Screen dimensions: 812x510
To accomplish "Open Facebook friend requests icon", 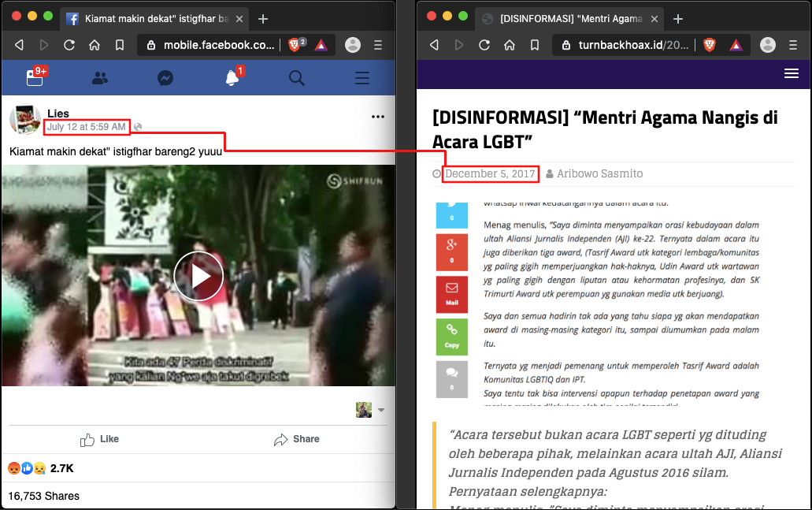I will (x=100, y=78).
